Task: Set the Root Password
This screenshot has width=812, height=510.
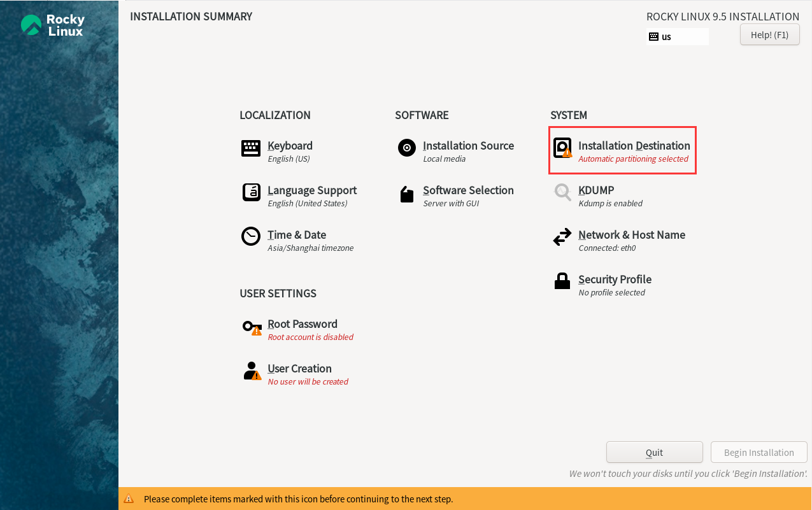Action: (x=303, y=324)
